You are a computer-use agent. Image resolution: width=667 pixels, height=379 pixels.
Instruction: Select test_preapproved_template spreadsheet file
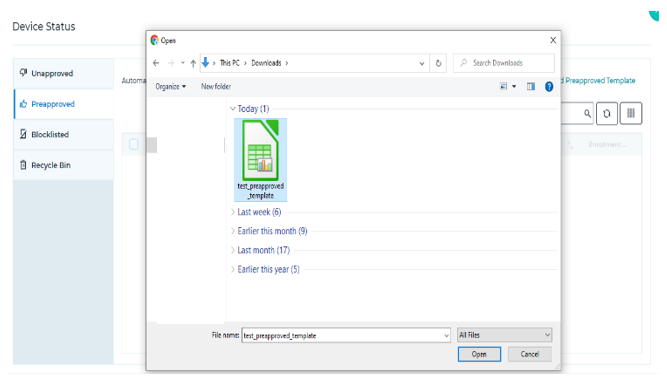tap(260, 160)
